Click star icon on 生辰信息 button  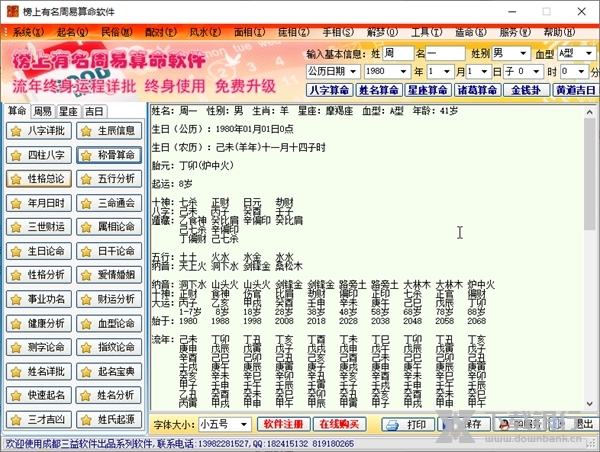(86, 131)
